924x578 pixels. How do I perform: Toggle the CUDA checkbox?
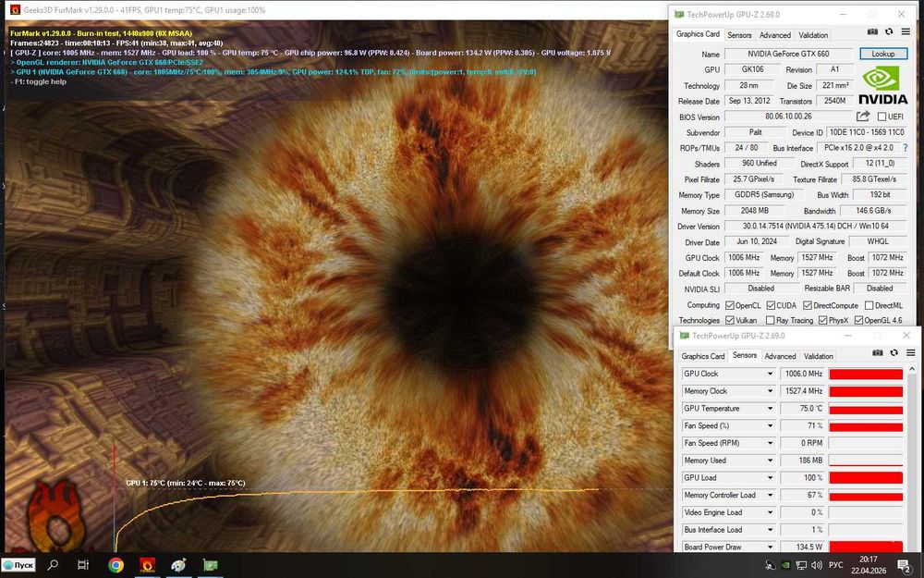(x=771, y=305)
